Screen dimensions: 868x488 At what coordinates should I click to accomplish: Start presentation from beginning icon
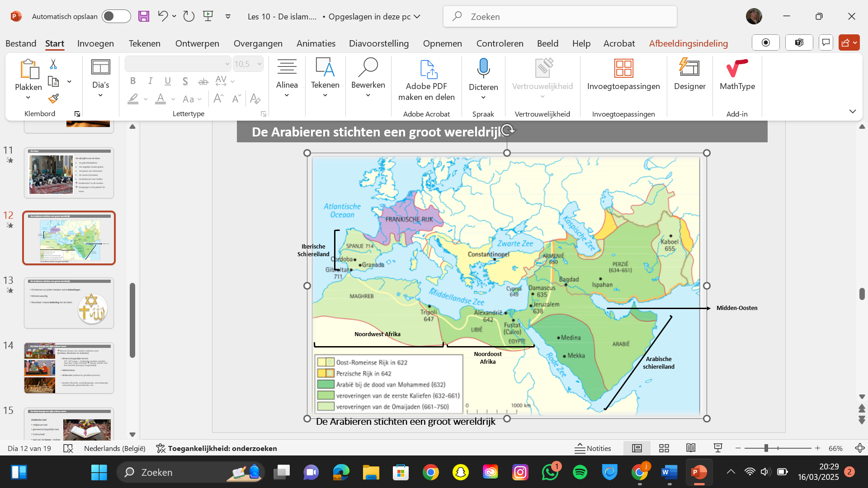point(208,17)
